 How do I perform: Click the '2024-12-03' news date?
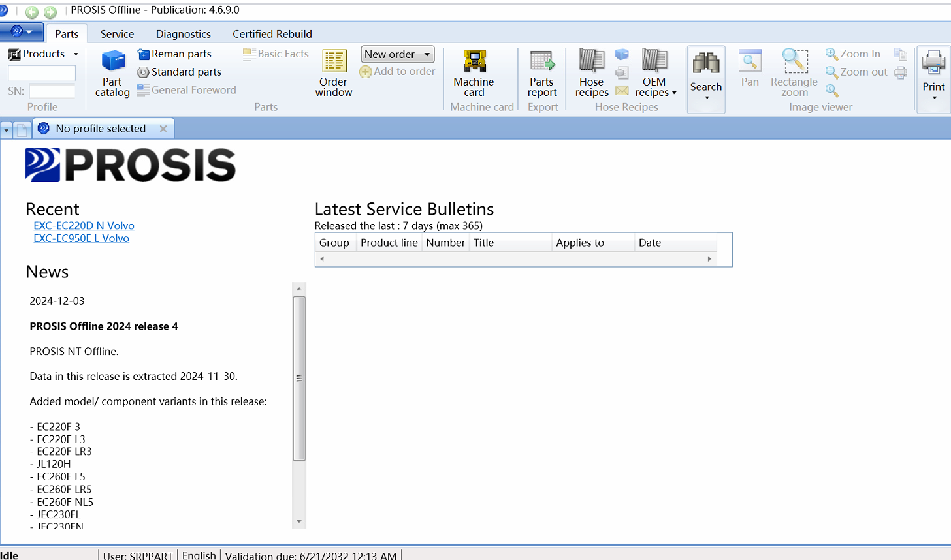[x=57, y=301]
